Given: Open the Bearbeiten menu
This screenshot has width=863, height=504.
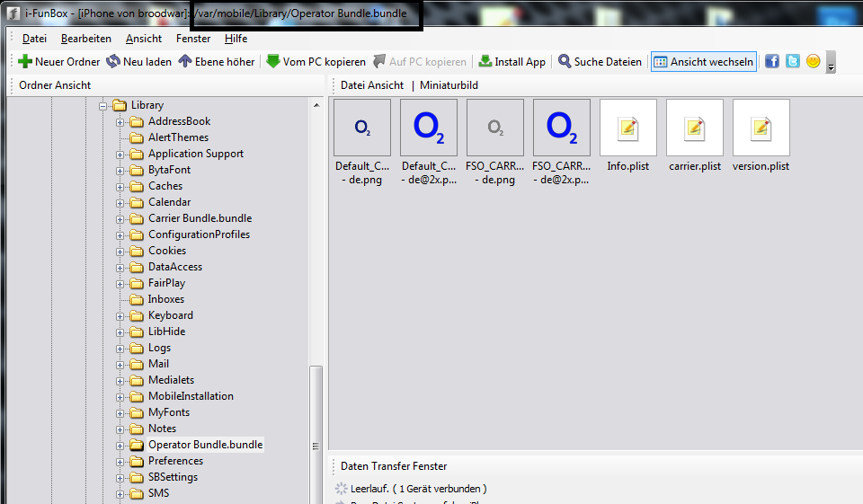Looking at the screenshot, I should click(86, 39).
